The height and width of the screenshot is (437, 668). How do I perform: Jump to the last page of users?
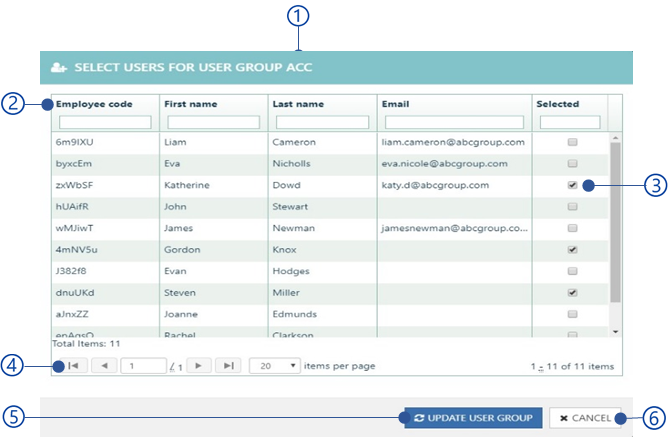coord(228,365)
